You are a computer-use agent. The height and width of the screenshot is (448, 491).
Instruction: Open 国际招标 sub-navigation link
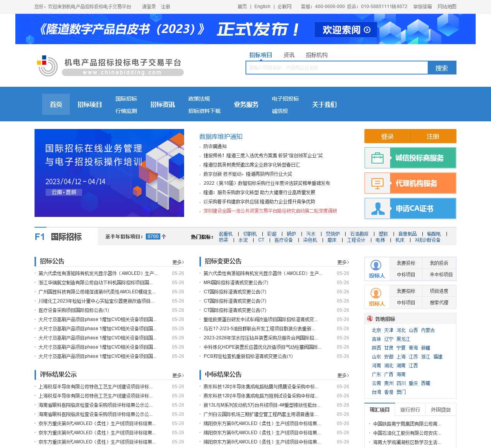126,99
